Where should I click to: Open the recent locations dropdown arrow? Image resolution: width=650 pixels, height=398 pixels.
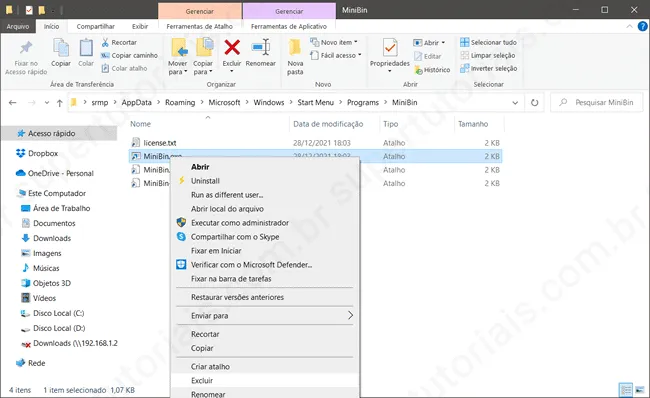click(x=46, y=102)
